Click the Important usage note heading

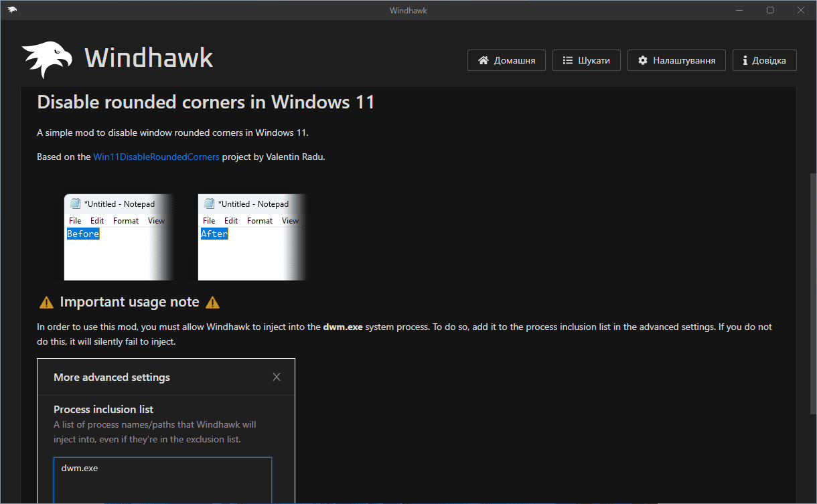point(129,302)
